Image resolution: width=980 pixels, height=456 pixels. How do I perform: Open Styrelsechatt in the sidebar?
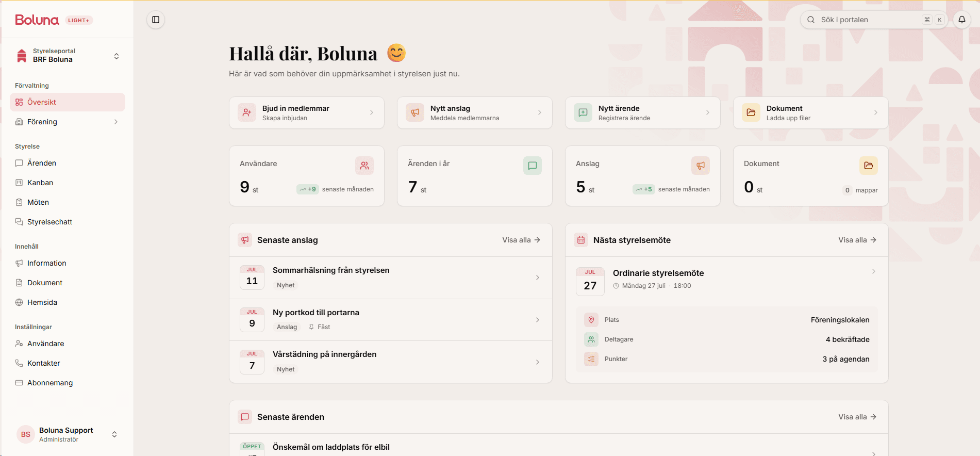(x=68, y=222)
